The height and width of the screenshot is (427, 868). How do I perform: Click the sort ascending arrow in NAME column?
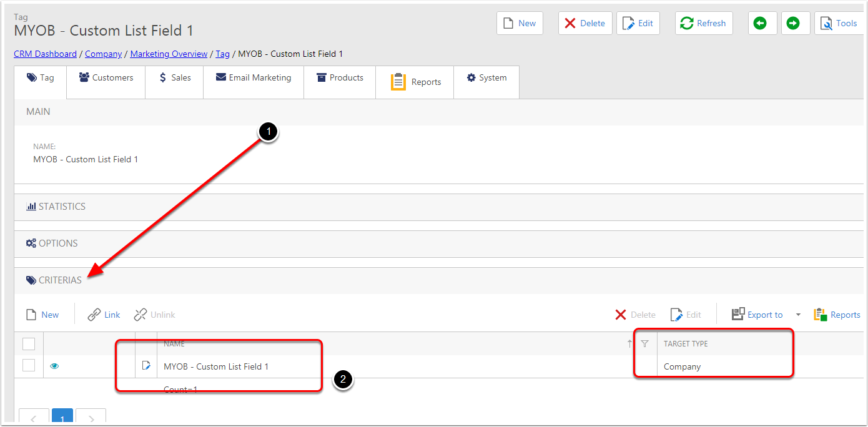[629, 344]
